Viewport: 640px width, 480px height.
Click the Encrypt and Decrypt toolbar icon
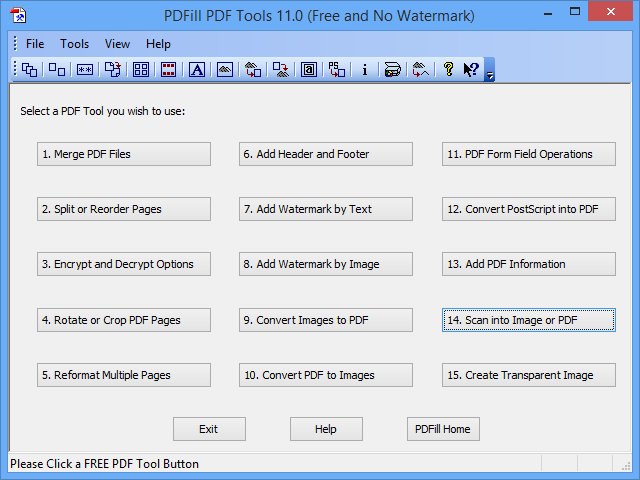(x=85, y=70)
